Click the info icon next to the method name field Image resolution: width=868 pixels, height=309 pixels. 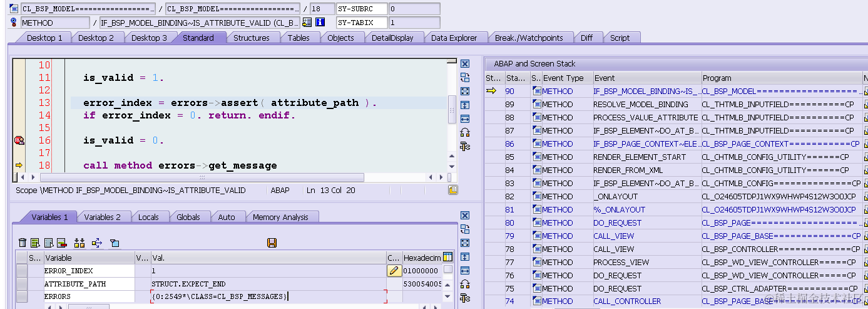coord(320,23)
